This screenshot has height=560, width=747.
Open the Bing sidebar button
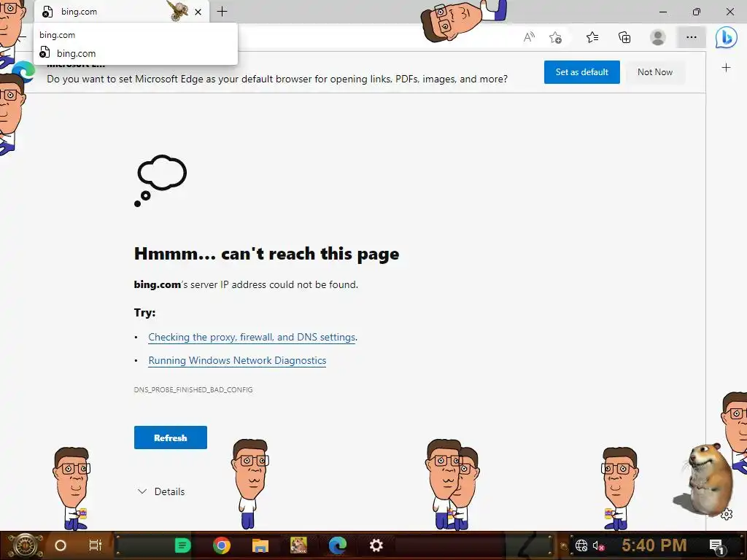(x=727, y=37)
